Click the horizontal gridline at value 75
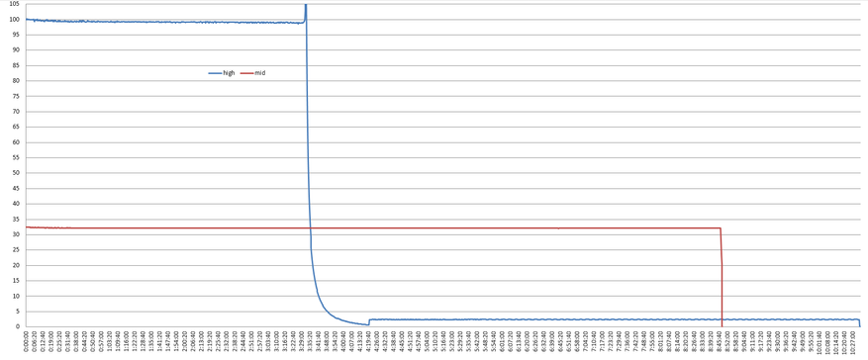This screenshot has width=868, height=360. point(442,96)
